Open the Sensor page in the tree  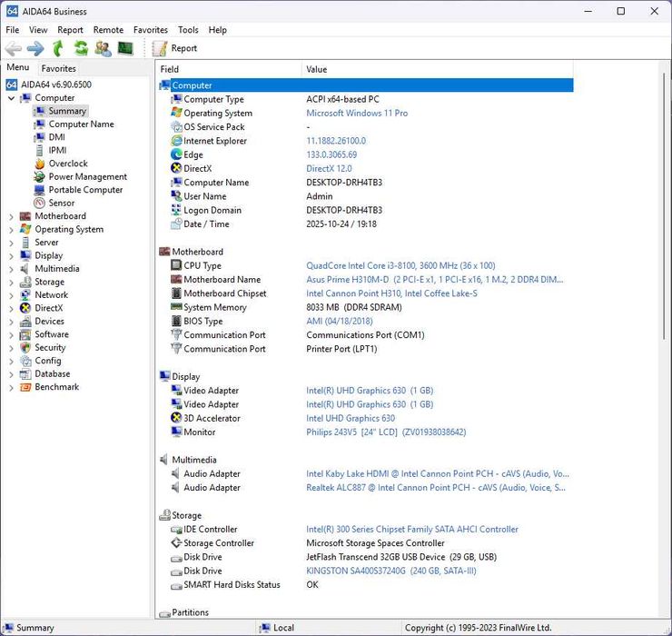click(61, 204)
